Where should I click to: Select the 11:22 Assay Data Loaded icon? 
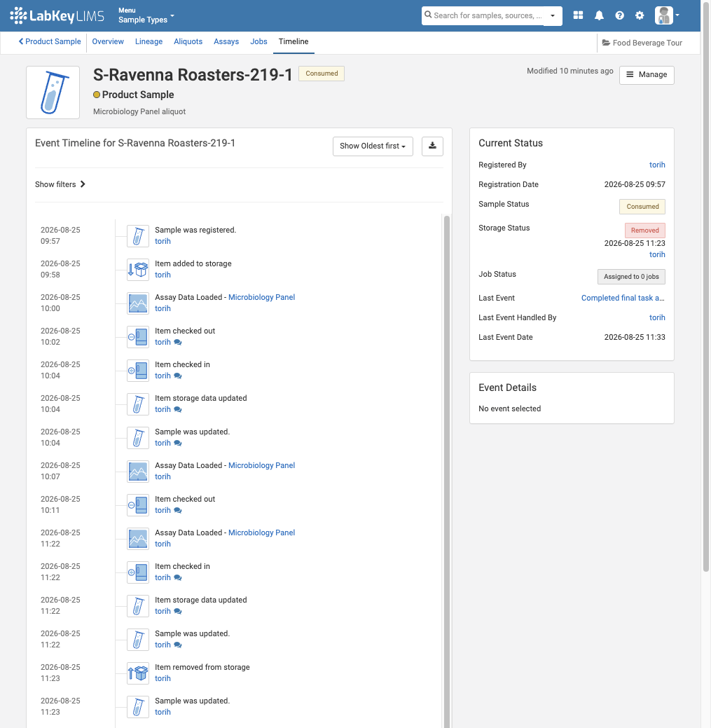click(138, 539)
